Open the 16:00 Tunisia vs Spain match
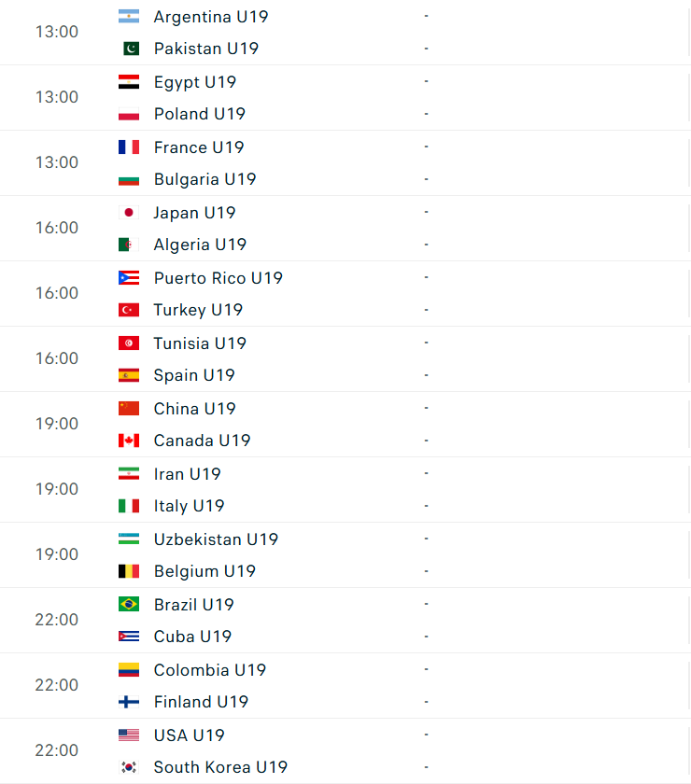Image resolution: width=691 pixels, height=784 pixels. coord(345,359)
